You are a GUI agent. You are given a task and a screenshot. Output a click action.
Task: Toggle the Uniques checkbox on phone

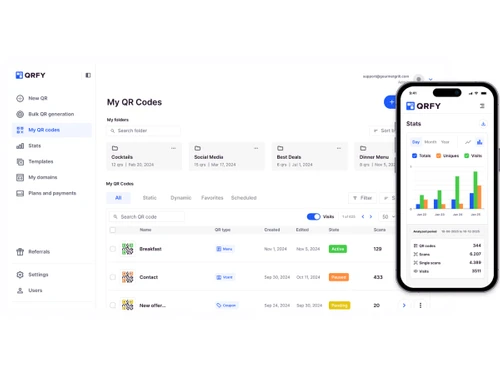[x=439, y=156]
